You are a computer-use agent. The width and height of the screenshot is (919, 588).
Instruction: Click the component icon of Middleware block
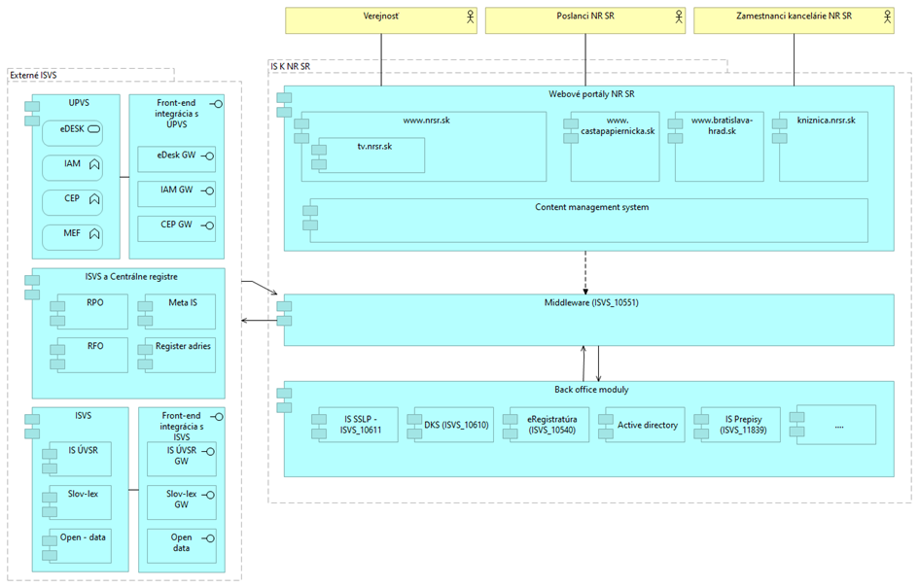click(284, 313)
